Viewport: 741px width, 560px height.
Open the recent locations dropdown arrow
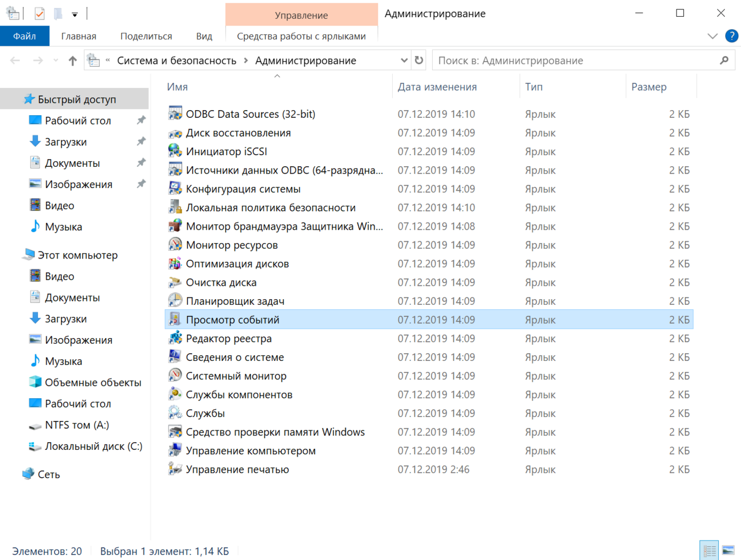coord(56,61)
